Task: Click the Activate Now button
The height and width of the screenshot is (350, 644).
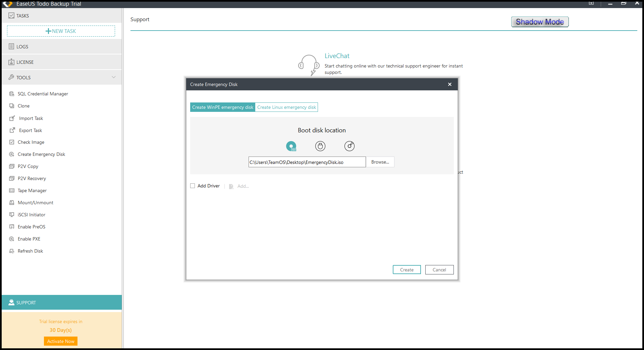Action: click(61, 341)
